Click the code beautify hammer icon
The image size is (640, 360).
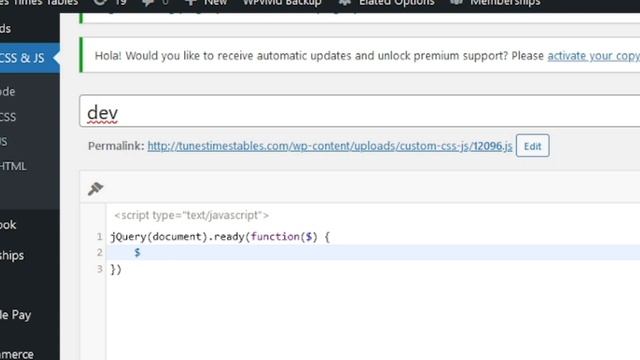pos(96,188)
